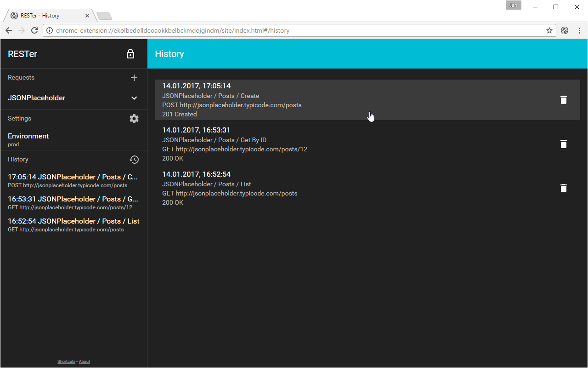This screenshot has width=588, height=368.
Task: Bookmark this page with the star icon
Action: click(549, 30)
